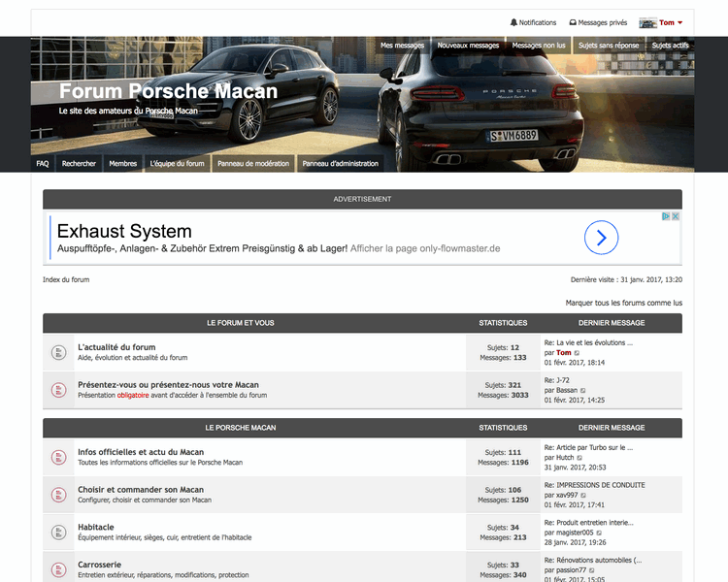The width and height of the screenshot is (728, 582).
Task: Open Messages non lus tab
Action: tap(539, 46)
